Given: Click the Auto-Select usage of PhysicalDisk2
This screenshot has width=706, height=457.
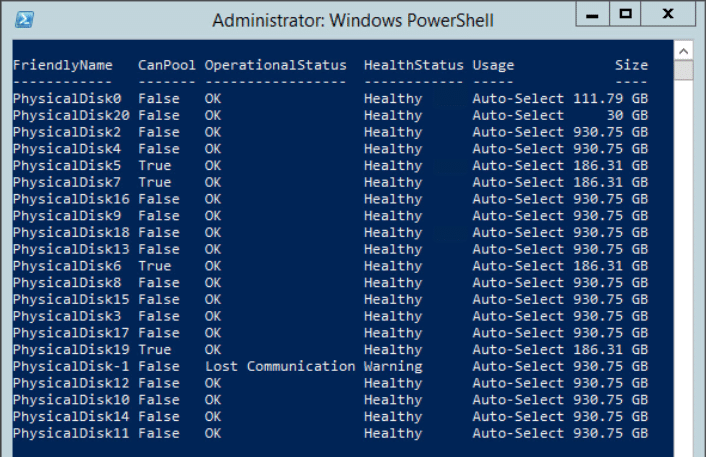Looking at the screenshot, I should click(x=518, y=132).
